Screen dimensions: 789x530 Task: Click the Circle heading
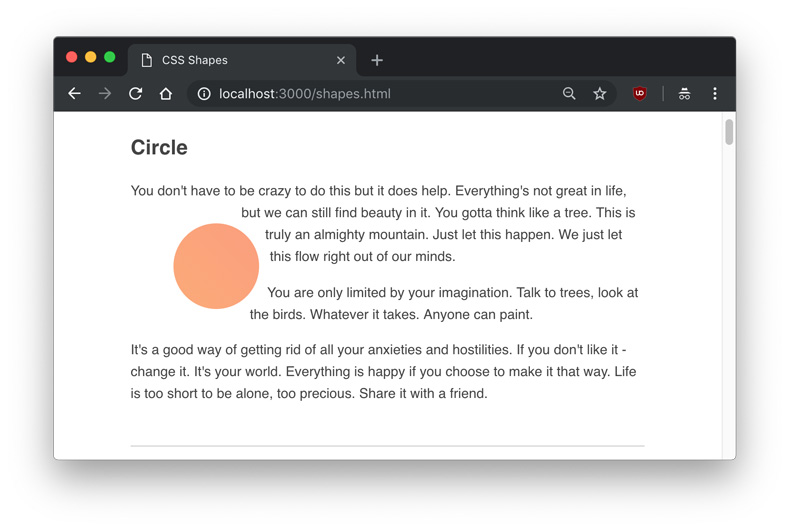159,148
